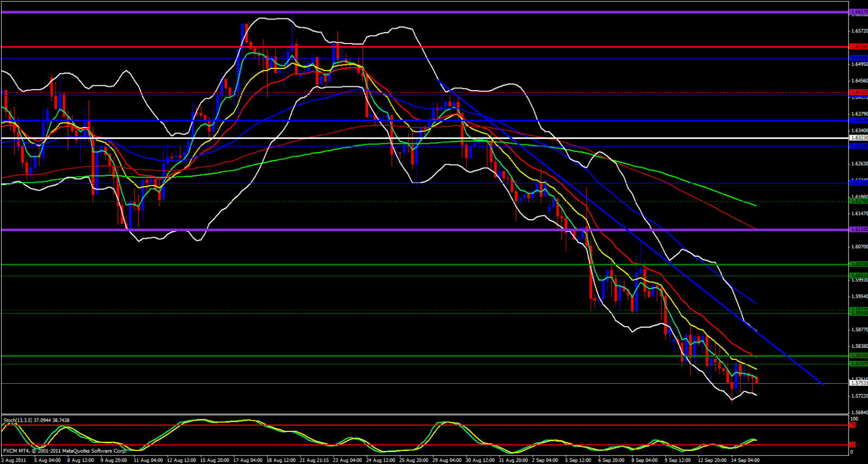Click the red dashed 1.6430 price label
The width and height of the screenshot is (868, 464).
[858, 92]
